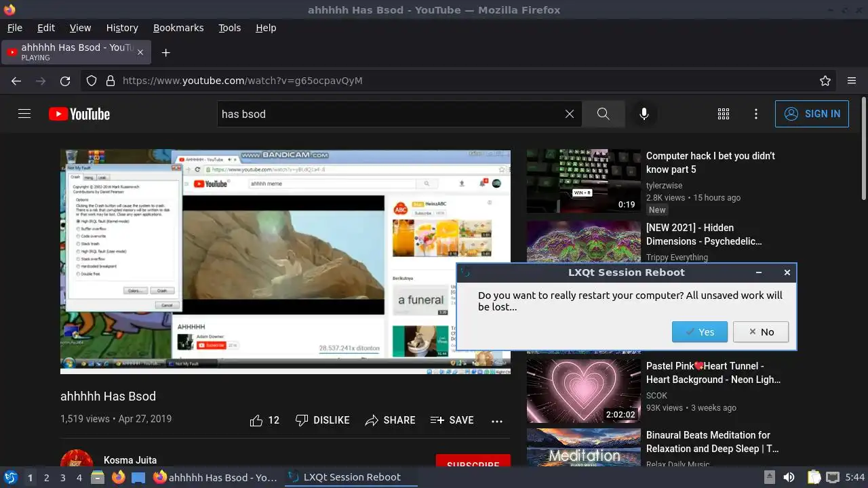Click the SIGN IN button
Viewport: 868px width, 488px height.
[812, 114]
